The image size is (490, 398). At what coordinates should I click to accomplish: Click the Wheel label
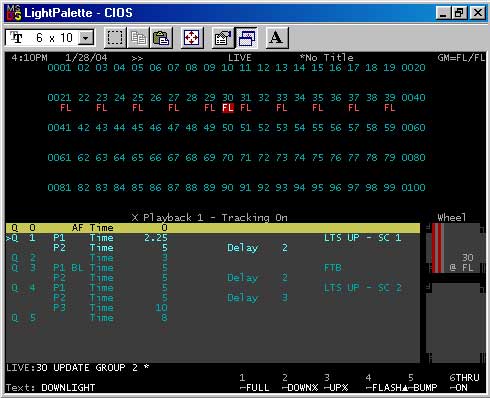click(452, 218)
